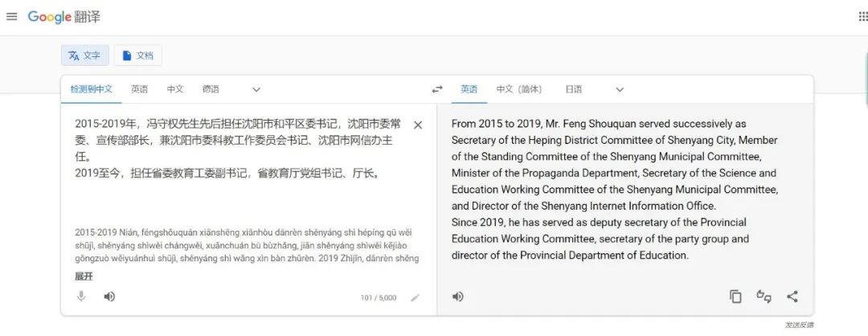
Task: Select the 文字 text translation mode
Action: (84, 55)
